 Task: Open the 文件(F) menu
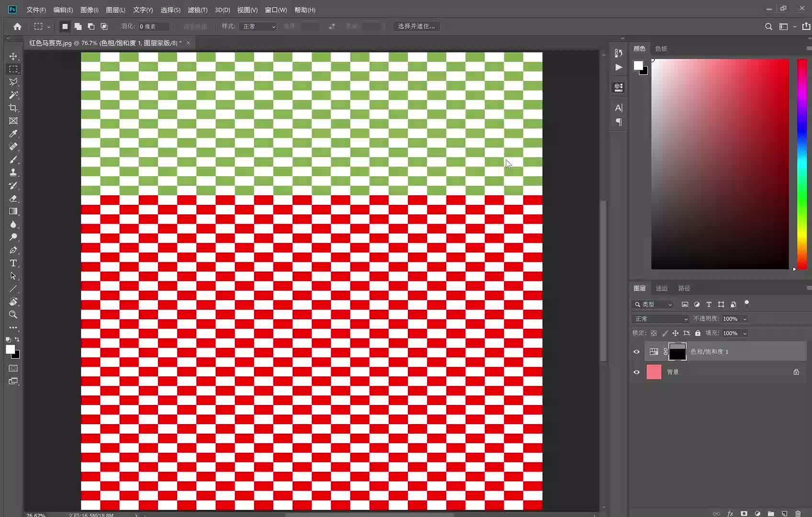36,10
